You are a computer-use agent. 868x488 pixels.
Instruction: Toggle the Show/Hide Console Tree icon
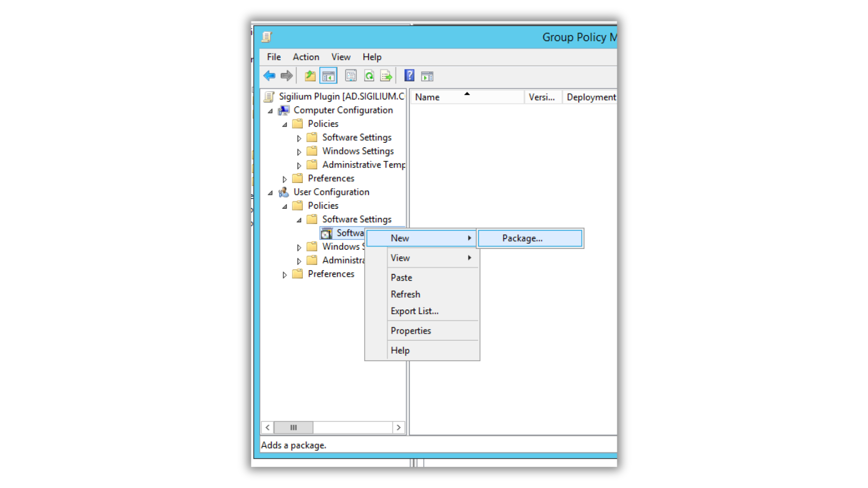(x=329, y=76)
